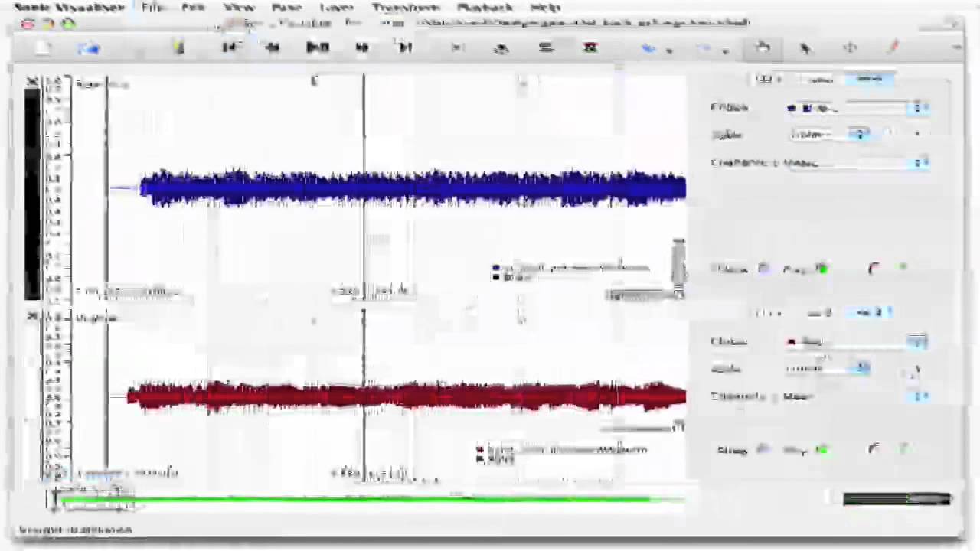Click the Open file toolbar icon
The width and height of the screenshot is (980, 551).
coord(89,48)
